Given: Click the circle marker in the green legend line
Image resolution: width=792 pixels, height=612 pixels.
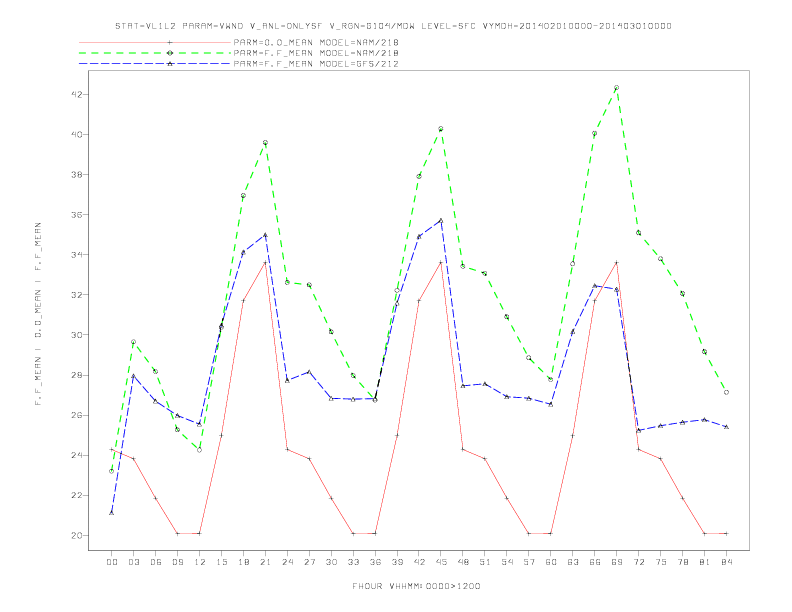Looking at the screenshot, I should [170, 53].
